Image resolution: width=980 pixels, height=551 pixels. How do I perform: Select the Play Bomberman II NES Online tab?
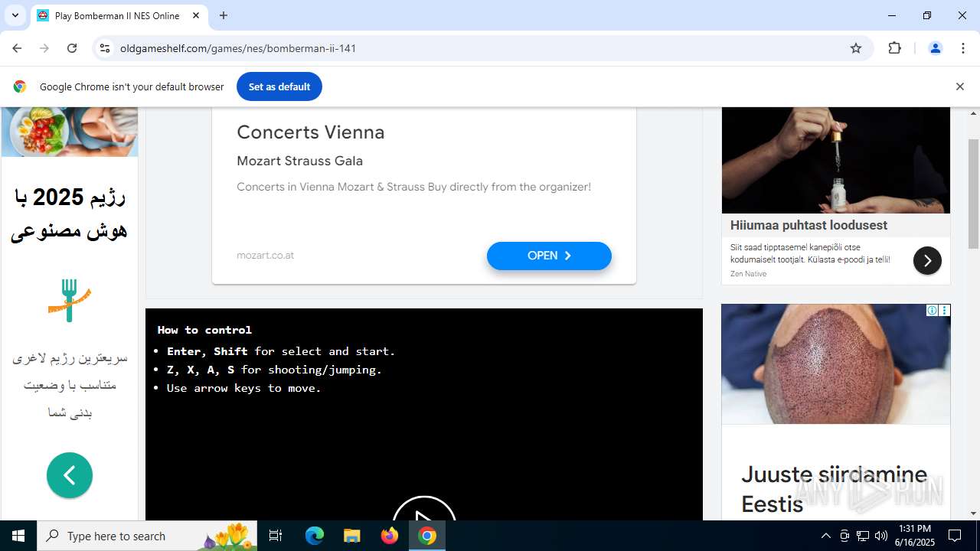pyautogui.click(x=119, y=15)
